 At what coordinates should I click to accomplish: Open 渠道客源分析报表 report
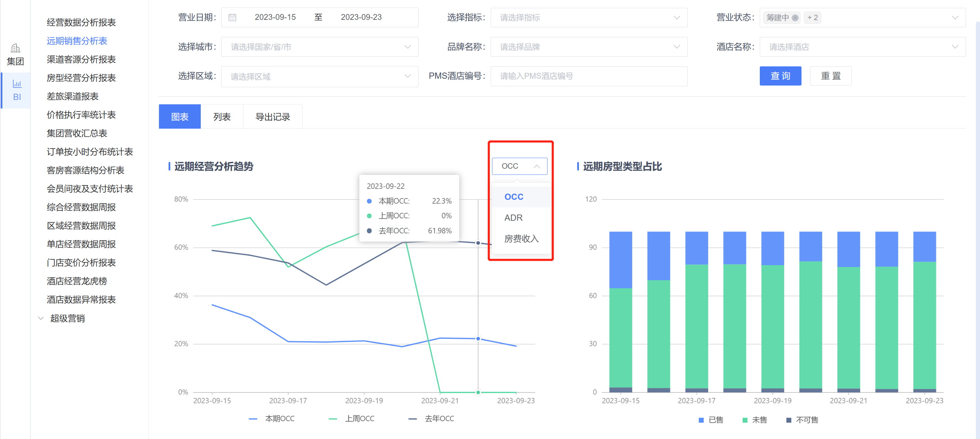(x=81, y=60)
